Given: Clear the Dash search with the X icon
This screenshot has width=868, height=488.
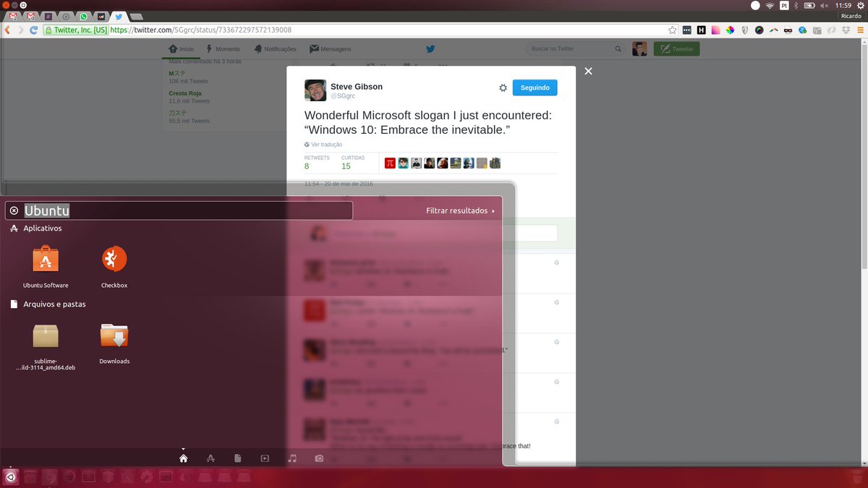Looking at the screenshot, I should pyautogui.click(x=14, y=210).
